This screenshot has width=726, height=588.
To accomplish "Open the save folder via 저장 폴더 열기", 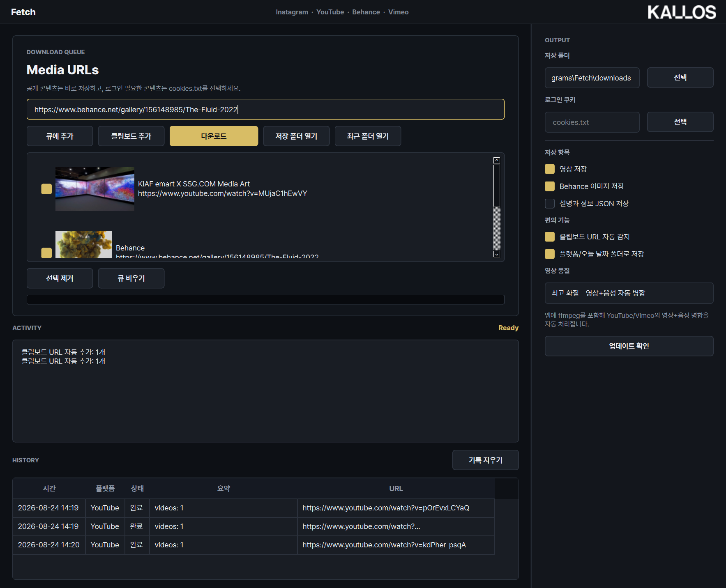I will (x=296, y=136).
